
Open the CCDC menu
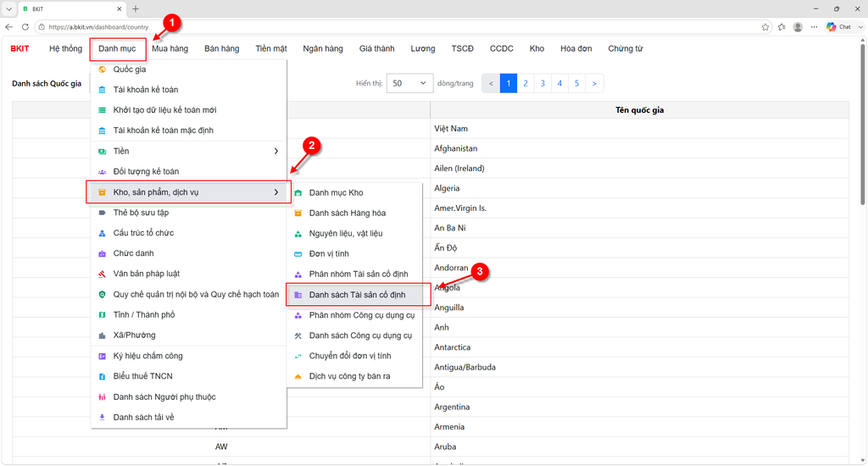tap(502, 48)
